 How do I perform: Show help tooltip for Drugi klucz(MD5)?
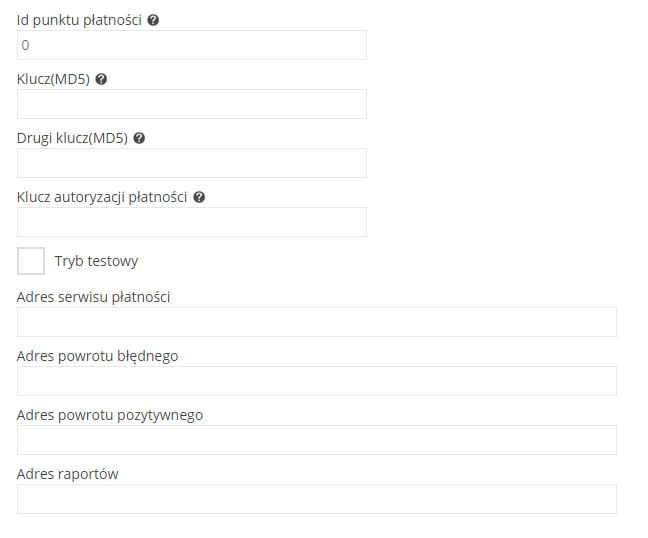click(x=139, y=138)
